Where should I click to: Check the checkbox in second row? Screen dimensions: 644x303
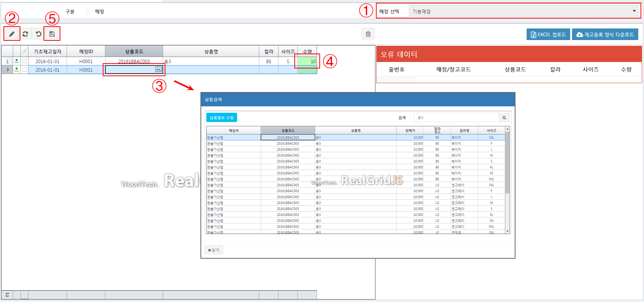click(x=25, y=70)
